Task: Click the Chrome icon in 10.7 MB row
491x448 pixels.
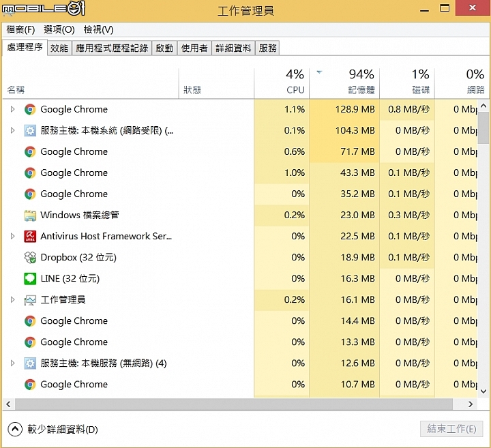Action: tap(30, 385)
